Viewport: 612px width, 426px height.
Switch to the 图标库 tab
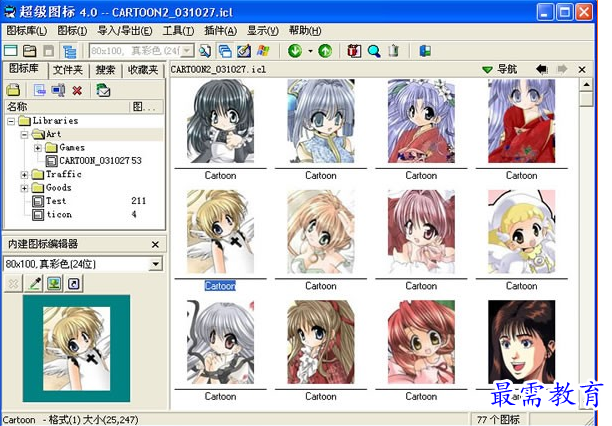[x=24, y=69]
